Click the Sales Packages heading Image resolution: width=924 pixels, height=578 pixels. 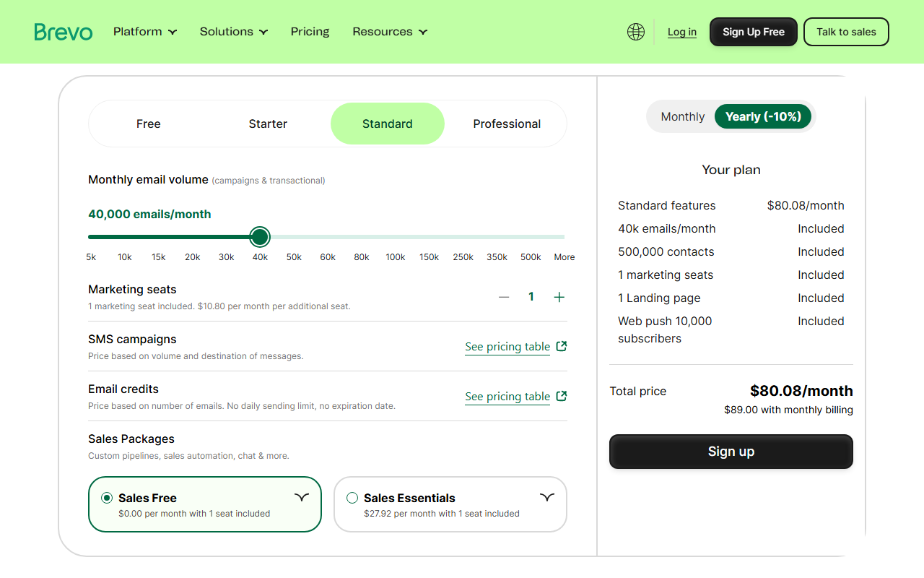point(131,439)
